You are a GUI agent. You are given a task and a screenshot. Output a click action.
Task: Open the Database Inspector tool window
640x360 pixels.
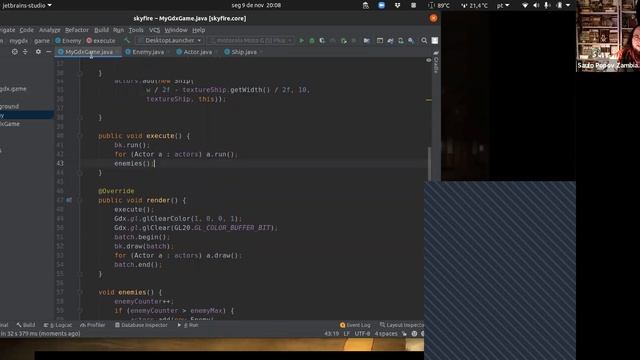[x=141, y=325]
